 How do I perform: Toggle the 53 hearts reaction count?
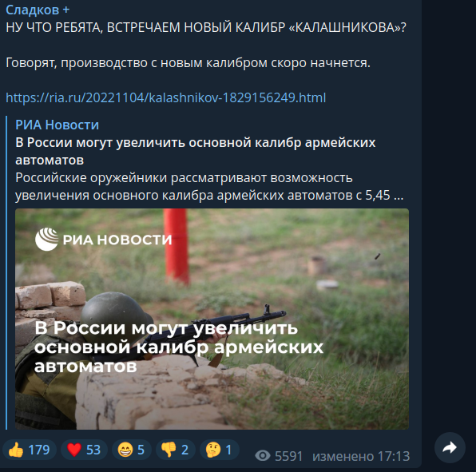(84, 450)
